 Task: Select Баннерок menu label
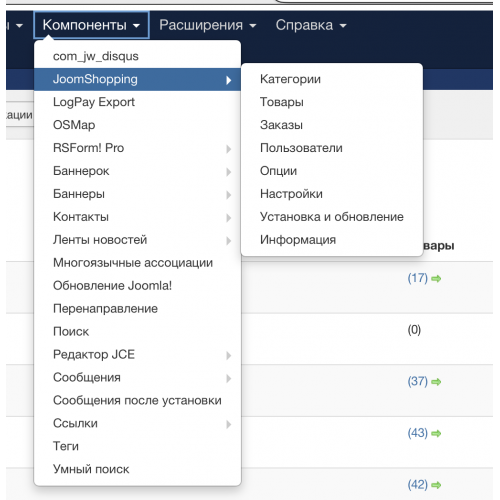(81, 171)
